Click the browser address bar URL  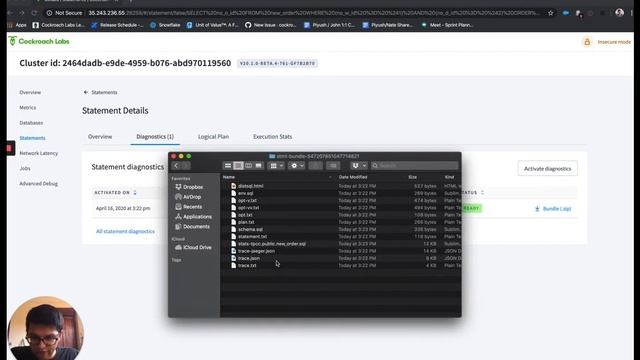(x=313, y=13)
